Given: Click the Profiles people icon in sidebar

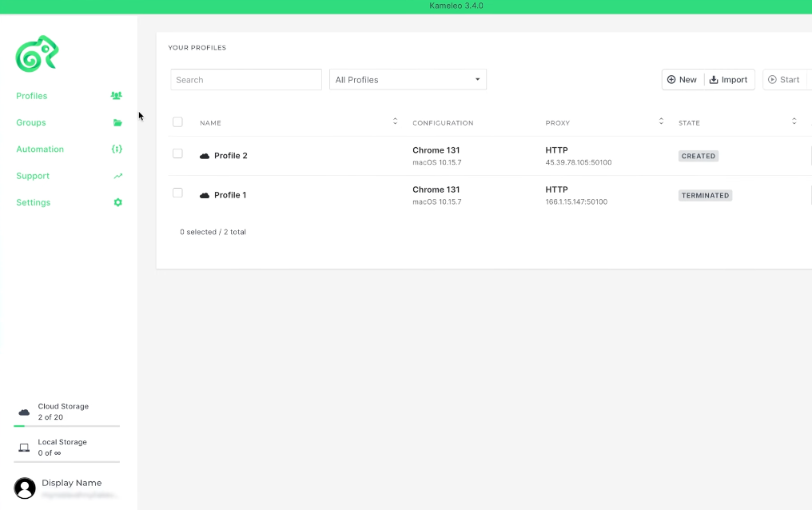Looking at the screenshot, I should point(117,96).
